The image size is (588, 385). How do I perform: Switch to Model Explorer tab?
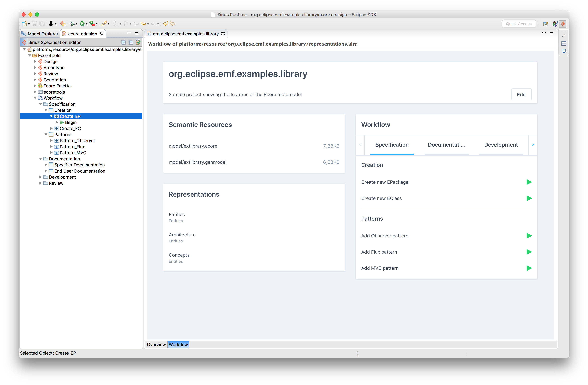tap(40, 34)
